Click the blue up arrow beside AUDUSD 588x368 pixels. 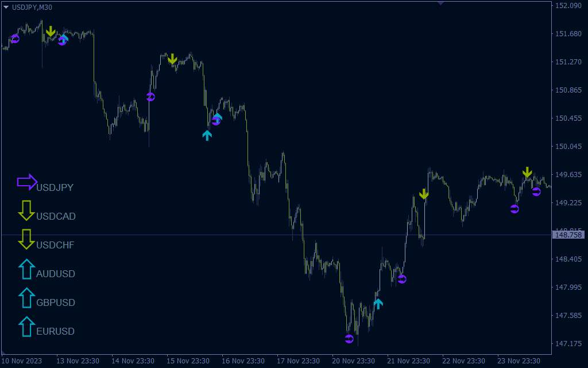tap(26, 269)
